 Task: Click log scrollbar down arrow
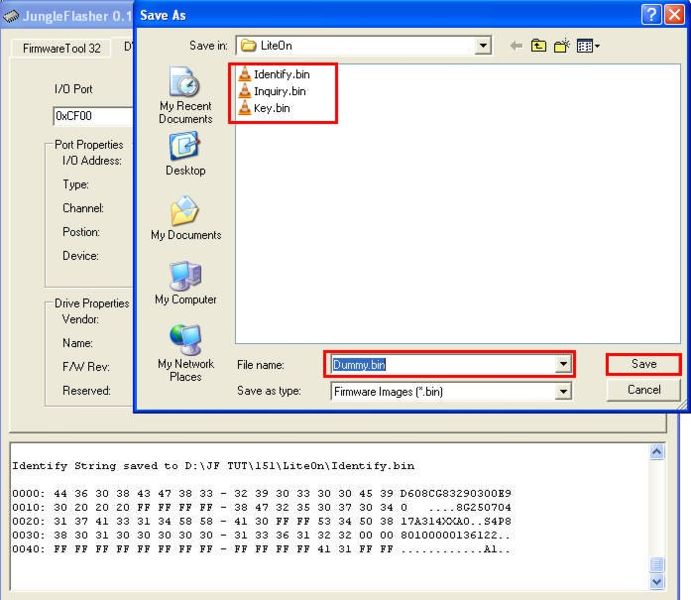[x=657, y=582]
